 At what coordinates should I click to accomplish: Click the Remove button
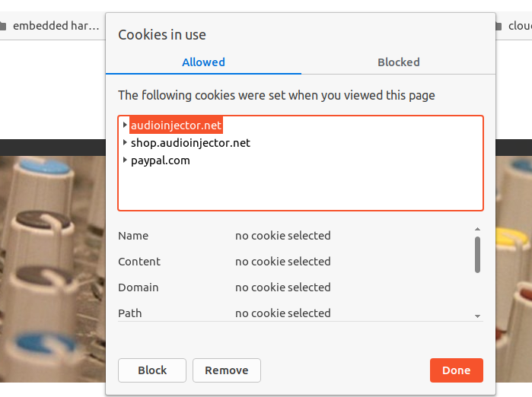227,370
